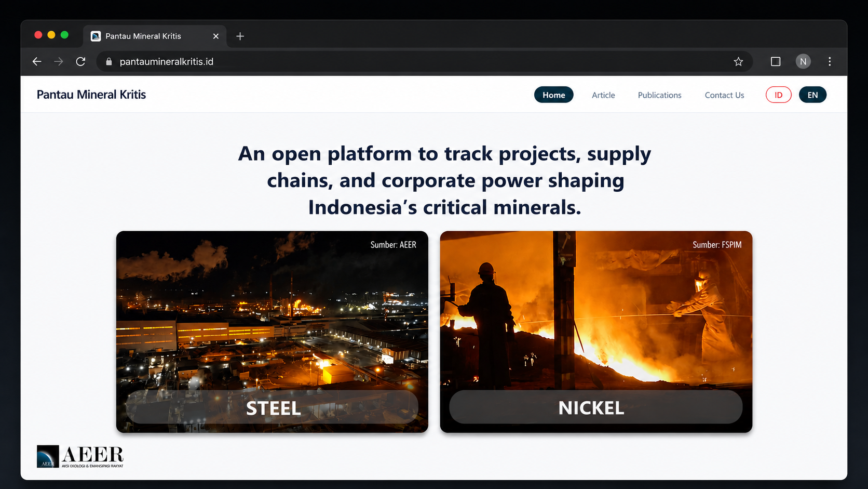Close the Pantau Mineral Kritis tab
868x489 pixels.
point(216,36)
